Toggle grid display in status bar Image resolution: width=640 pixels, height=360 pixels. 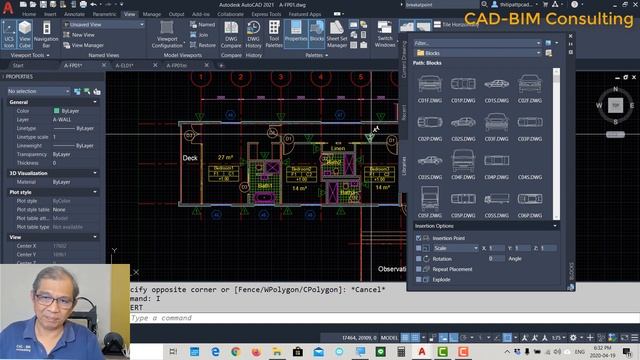point(405,338)
